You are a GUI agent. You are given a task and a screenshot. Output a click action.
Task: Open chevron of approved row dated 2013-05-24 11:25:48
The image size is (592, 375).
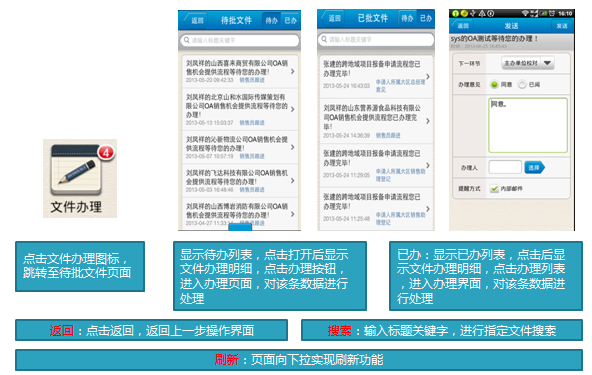click(428, 209)
